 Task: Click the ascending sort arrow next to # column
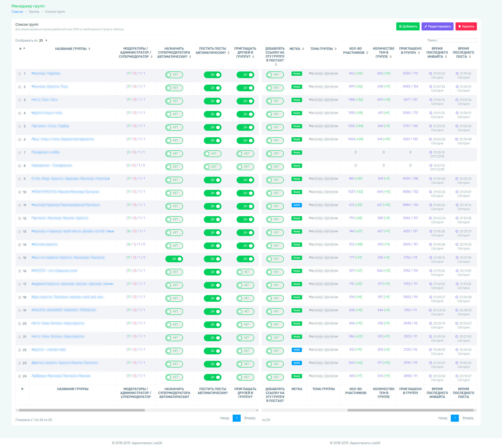click(x=24, y=48)
